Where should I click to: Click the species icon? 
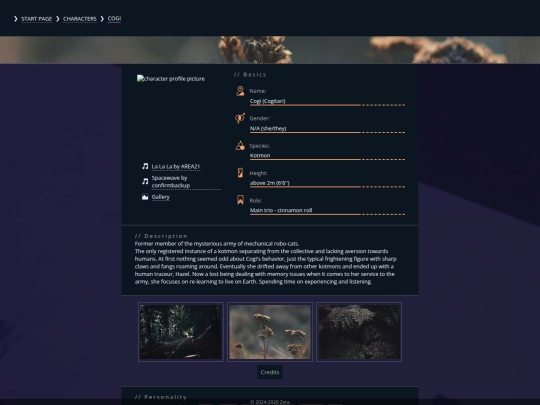coord(240,145)
